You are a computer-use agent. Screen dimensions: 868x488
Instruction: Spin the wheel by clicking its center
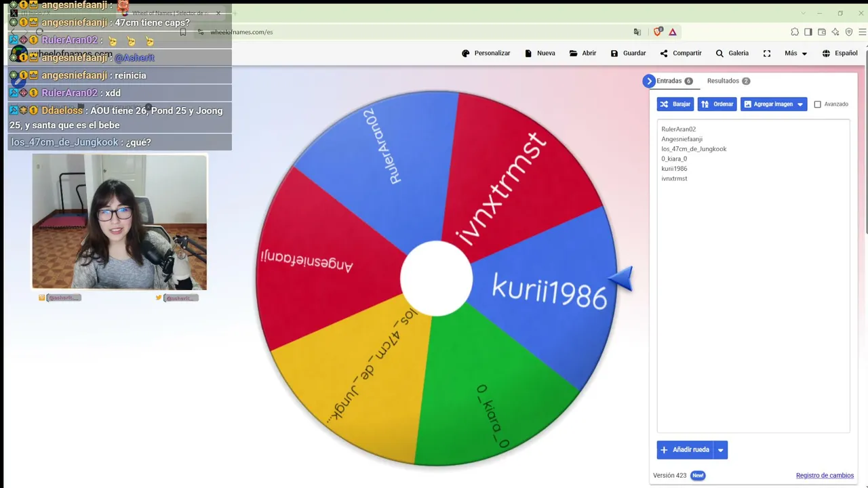click(x=436, y=279)
